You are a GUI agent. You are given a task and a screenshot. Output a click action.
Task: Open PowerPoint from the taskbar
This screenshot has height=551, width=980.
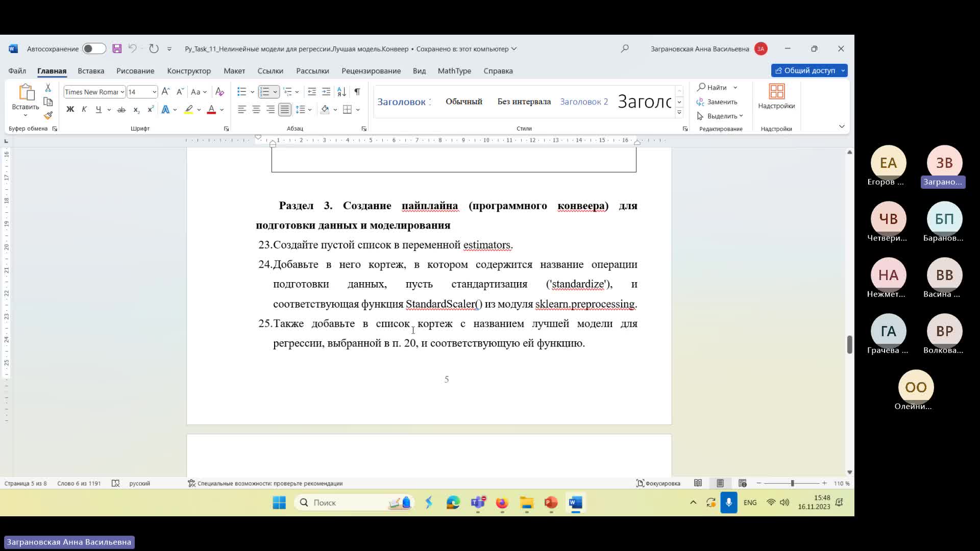click(551, 503)
